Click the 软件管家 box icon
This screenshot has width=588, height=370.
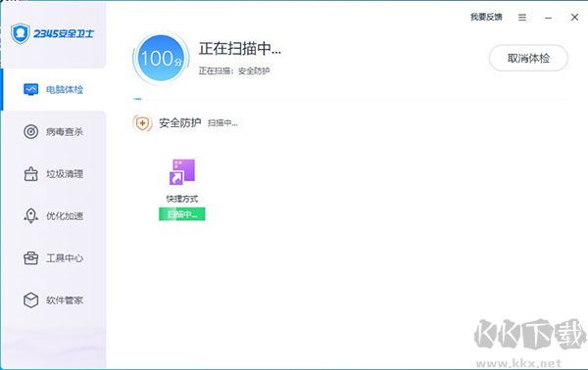30,301
